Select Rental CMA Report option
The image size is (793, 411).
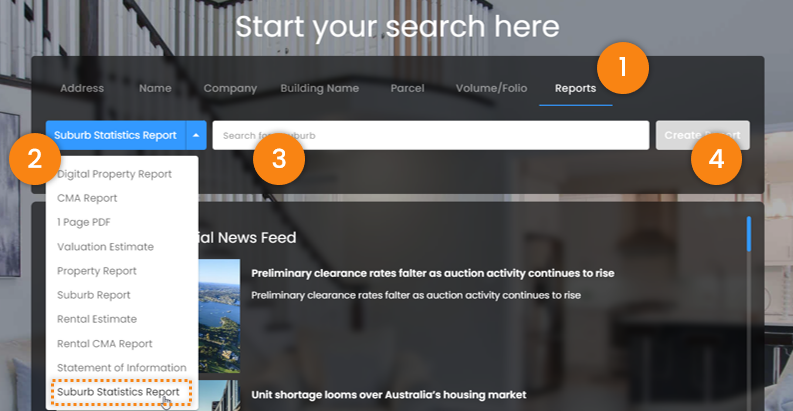(x=105, y=344)
